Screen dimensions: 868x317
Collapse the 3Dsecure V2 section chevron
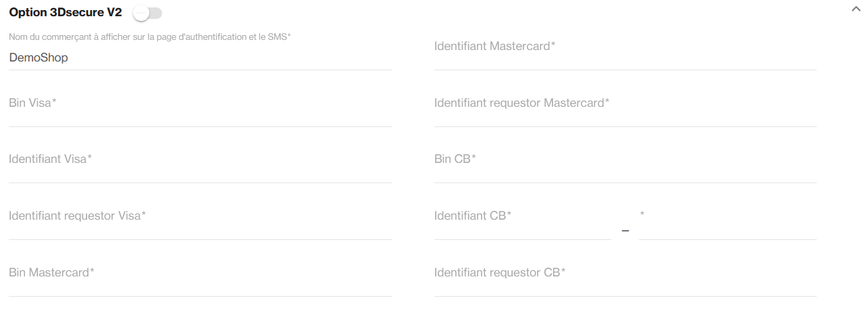point(857,9)
